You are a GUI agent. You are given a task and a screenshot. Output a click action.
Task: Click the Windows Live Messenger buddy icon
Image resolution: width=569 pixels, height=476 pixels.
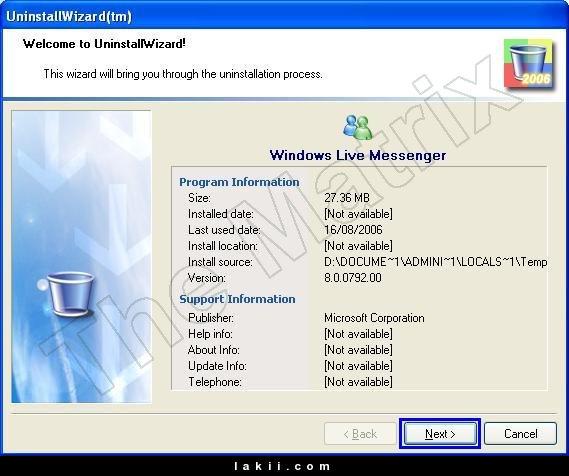click(358, 127)
